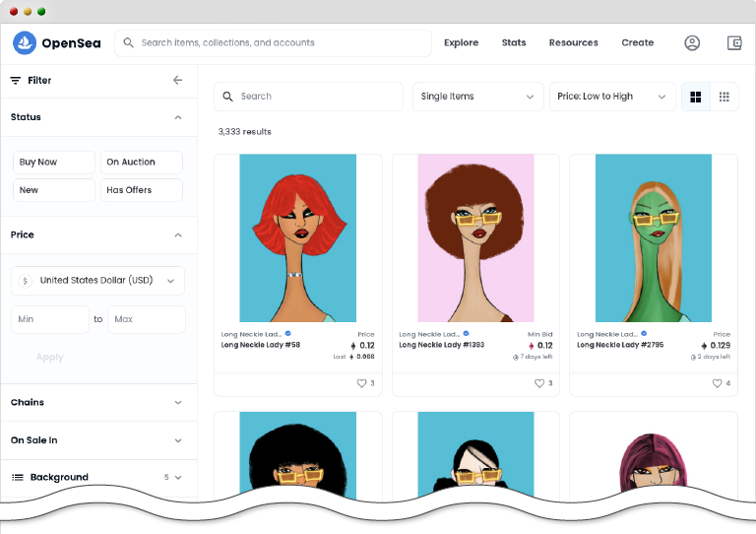Screen dimensions: 756x534
Task: Click the Apply price button
Action: tap(49, 357)
